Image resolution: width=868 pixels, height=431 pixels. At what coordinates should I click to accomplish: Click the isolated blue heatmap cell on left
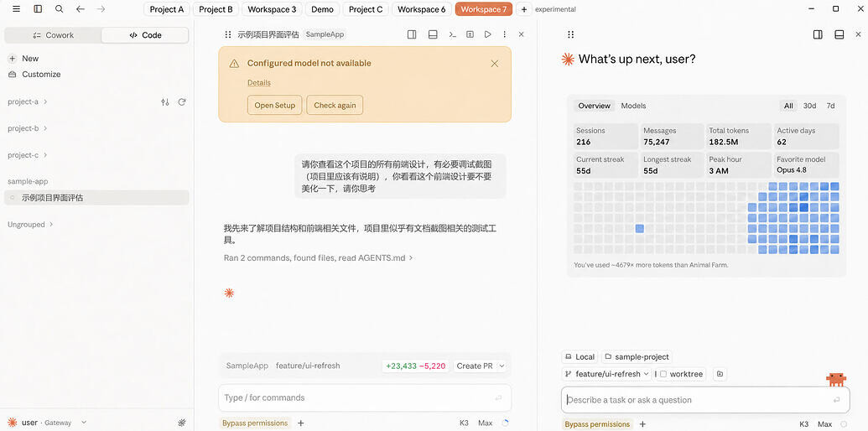[639, 229]
